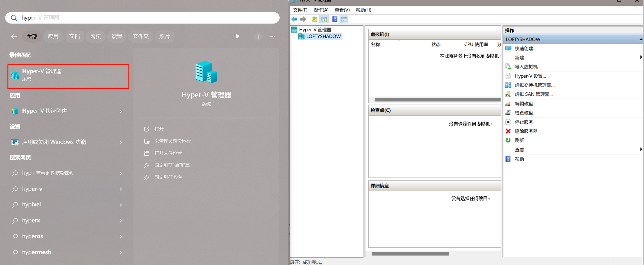The width and height of the screenshot is (644, 265).
Task: Click 删除服务器 red X action
Action: pyautogui.click(x=526, y=131)
